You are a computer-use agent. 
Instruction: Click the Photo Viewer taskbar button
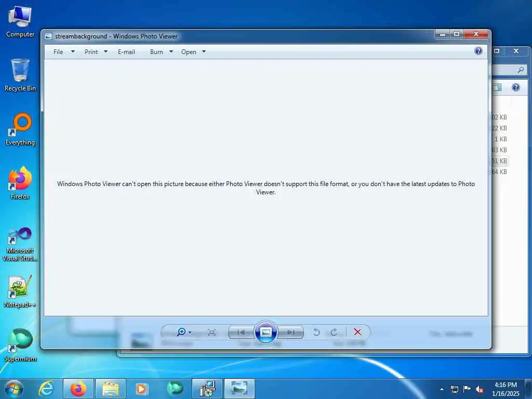[239, 389]
